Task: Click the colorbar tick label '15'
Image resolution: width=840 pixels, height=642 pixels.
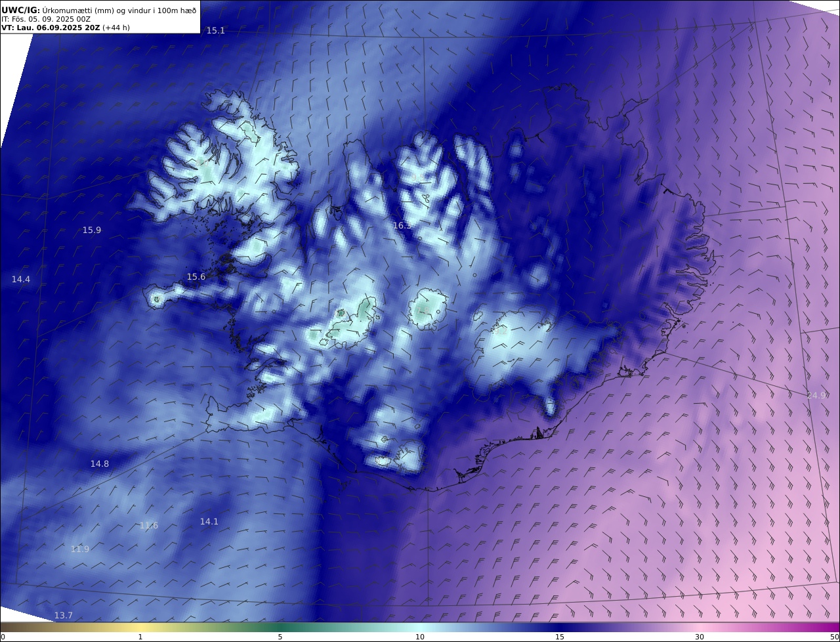Action: [560, 637]
